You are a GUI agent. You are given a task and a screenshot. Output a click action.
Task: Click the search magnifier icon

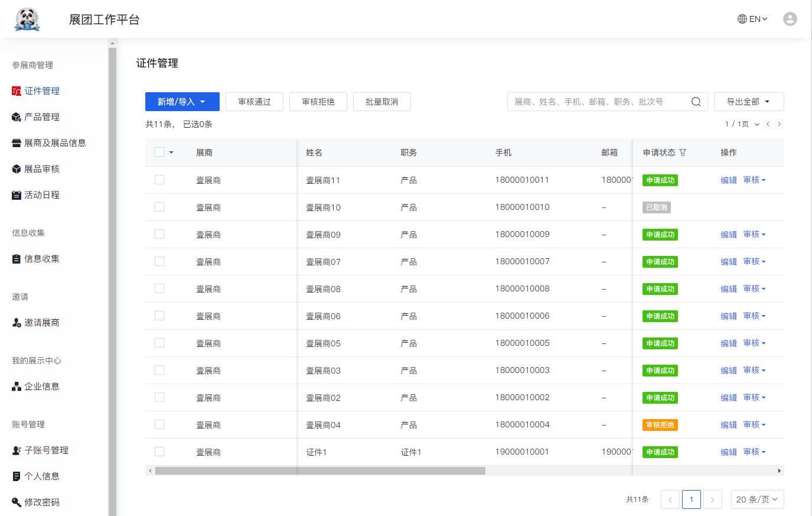click(696, 102)
